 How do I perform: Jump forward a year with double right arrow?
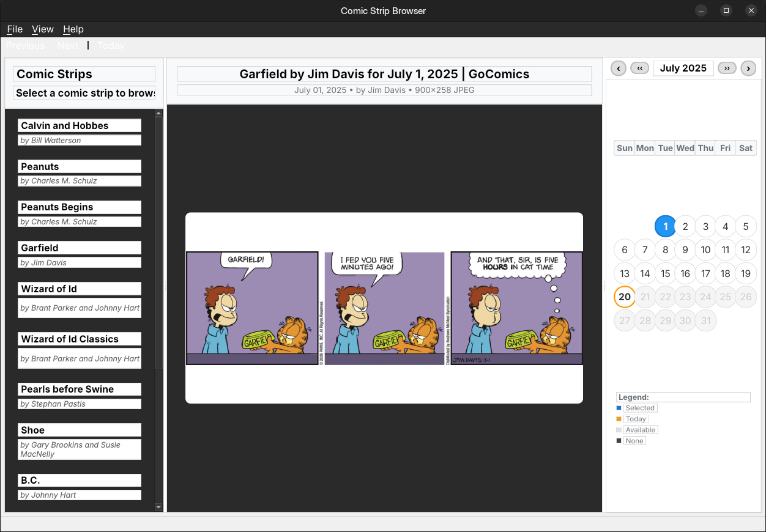[727, 68]
